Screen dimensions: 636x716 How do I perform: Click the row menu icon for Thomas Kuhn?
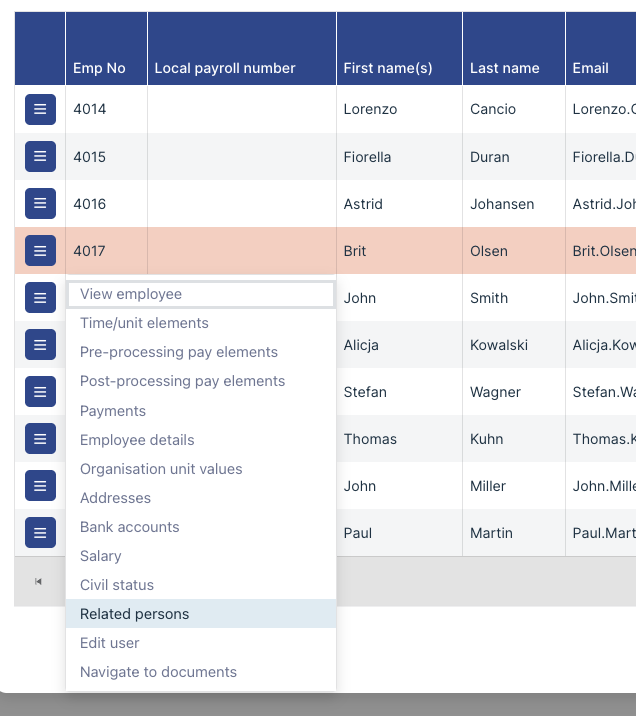40,439
